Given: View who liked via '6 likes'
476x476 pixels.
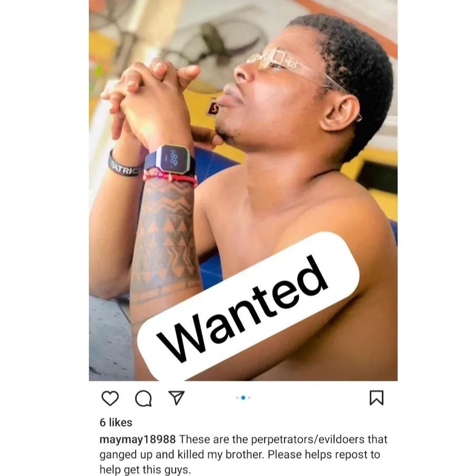Looking at the screenshot, I should tap(116, 422).
